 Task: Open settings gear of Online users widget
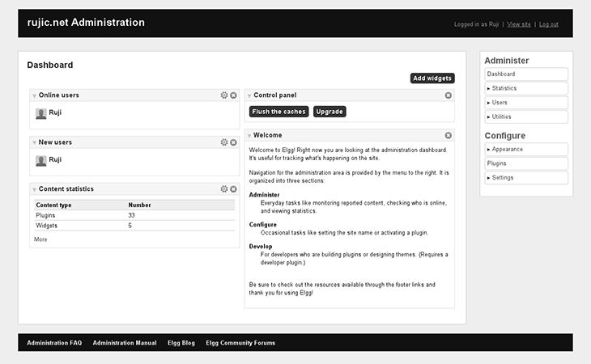click(224, 95)
